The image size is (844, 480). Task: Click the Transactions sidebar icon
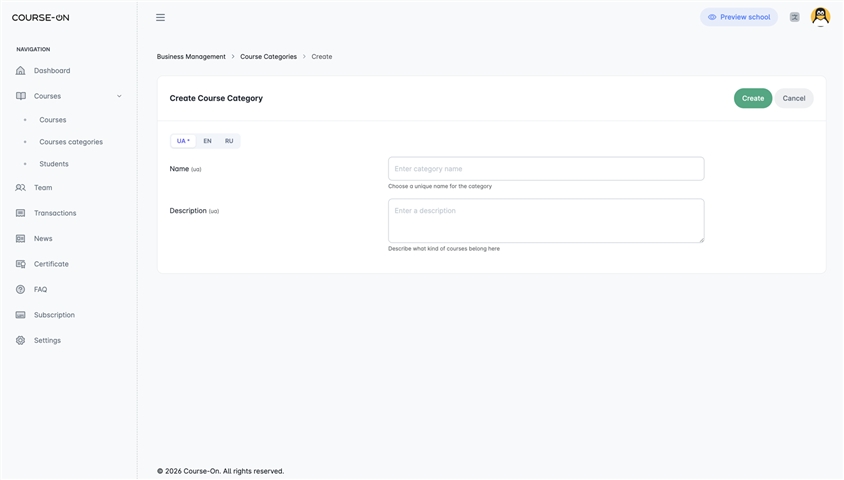coord(20,213)
